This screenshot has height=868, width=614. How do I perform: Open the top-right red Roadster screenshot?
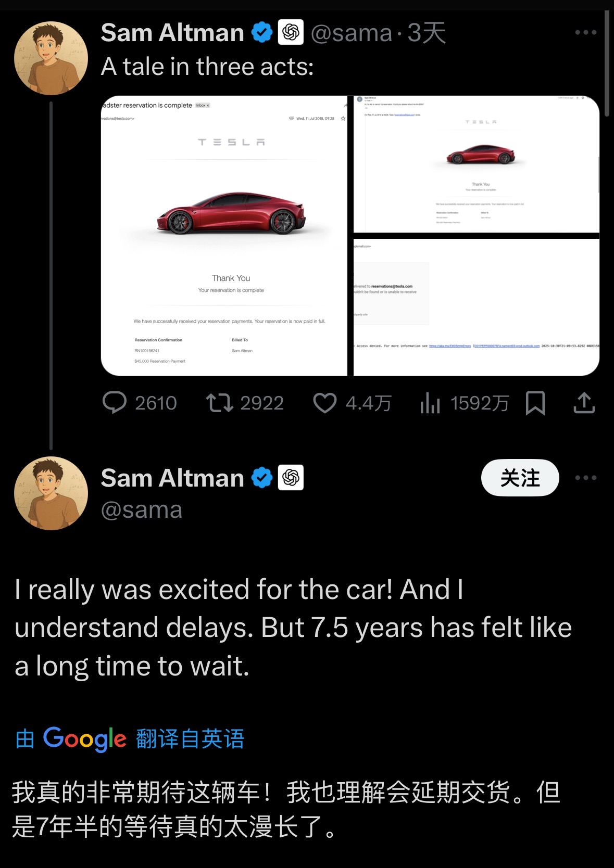[476, 164]
